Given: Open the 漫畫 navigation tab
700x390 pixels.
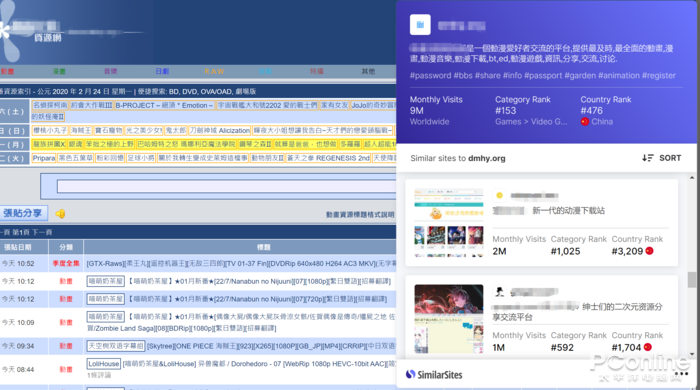Looking at the screenshot, I should pos(59,71).
